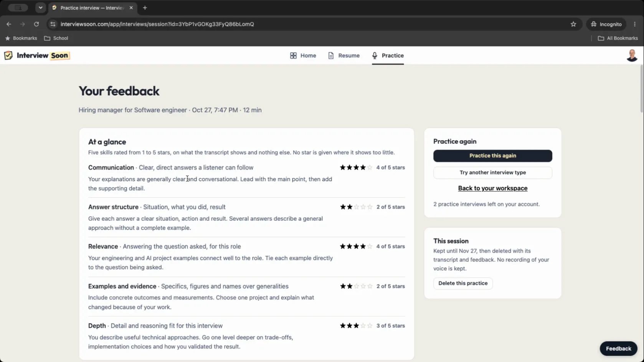The height and width of the screenshot is (362, 644).
Task: Click the Examples and evidence star rating
Action: coord(356,286)
